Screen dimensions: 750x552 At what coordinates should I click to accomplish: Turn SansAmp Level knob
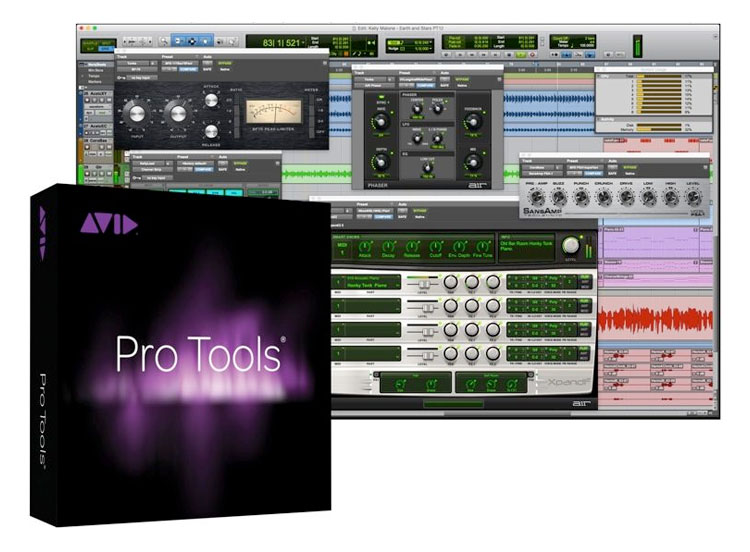[x=693, y=197]
